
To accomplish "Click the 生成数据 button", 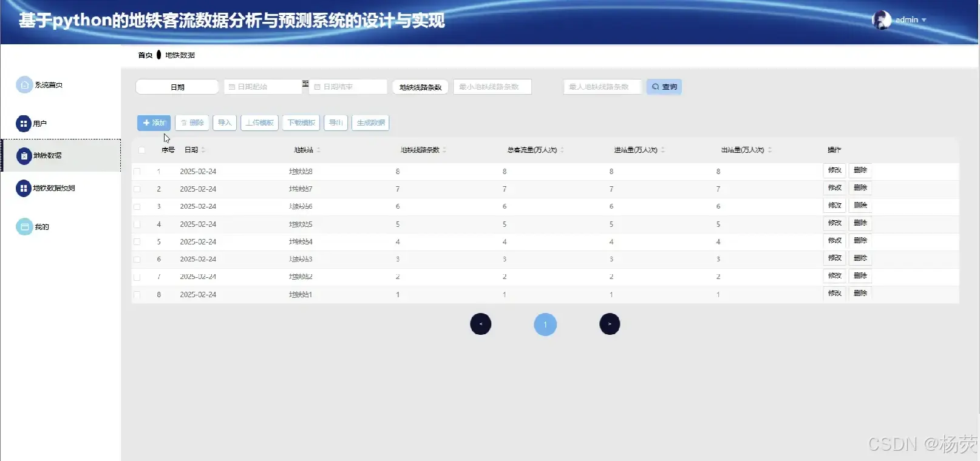I will [x=370, y=123].
